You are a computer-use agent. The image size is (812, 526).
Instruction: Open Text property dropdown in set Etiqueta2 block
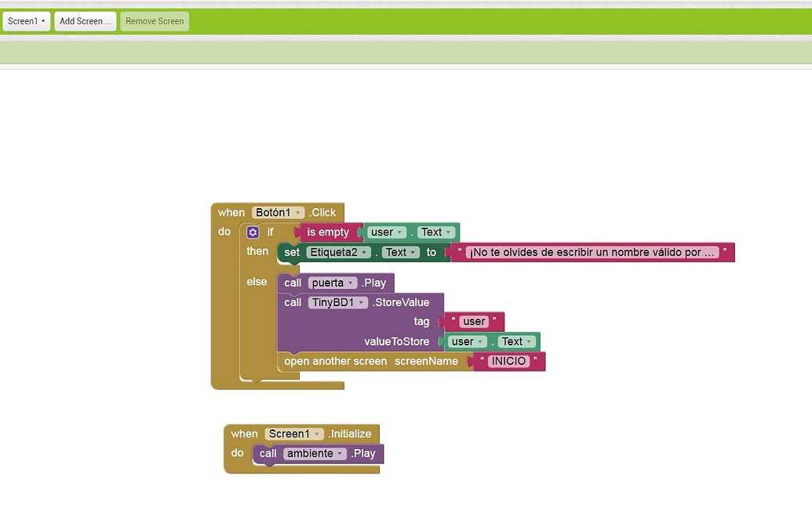(x=401, y=252)
